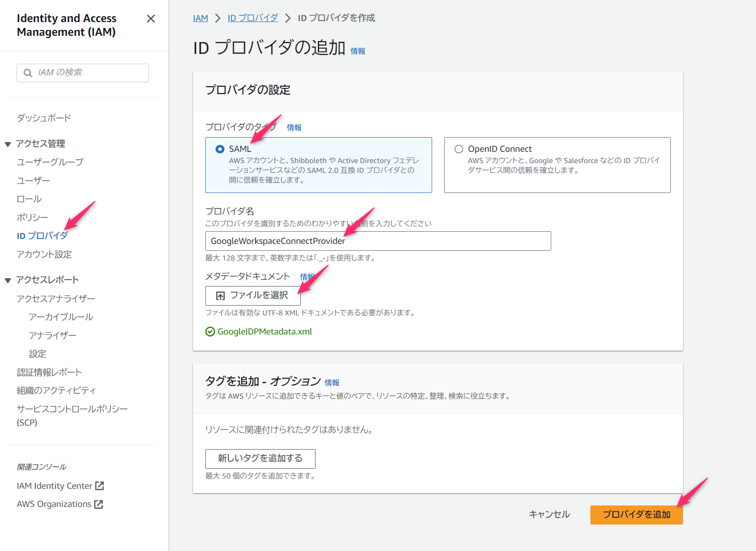
Task: Open アナライザー sub-item in the sidebar
Action: [52, 335]
